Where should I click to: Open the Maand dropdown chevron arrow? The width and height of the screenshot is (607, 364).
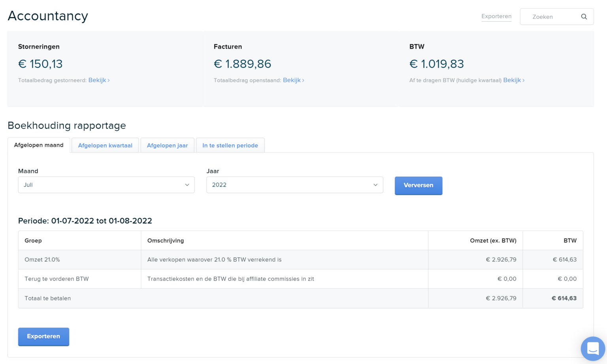[x=187, y=185]
